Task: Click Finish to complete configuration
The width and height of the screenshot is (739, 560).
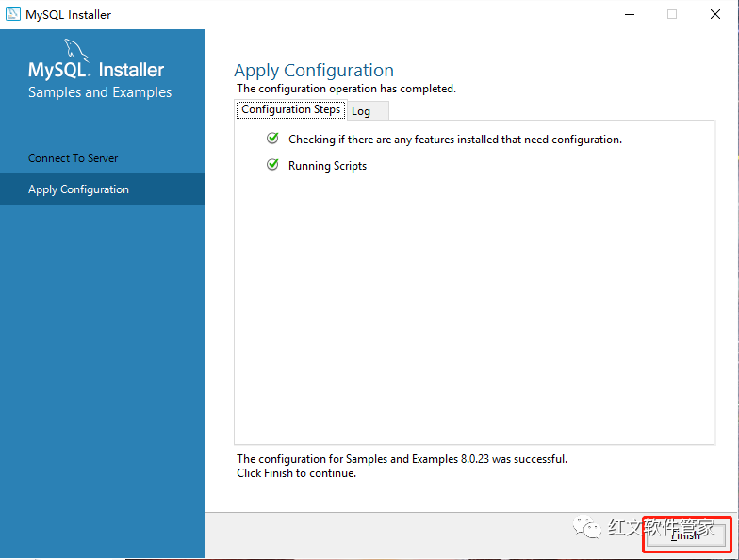Action: pos(686,535)
